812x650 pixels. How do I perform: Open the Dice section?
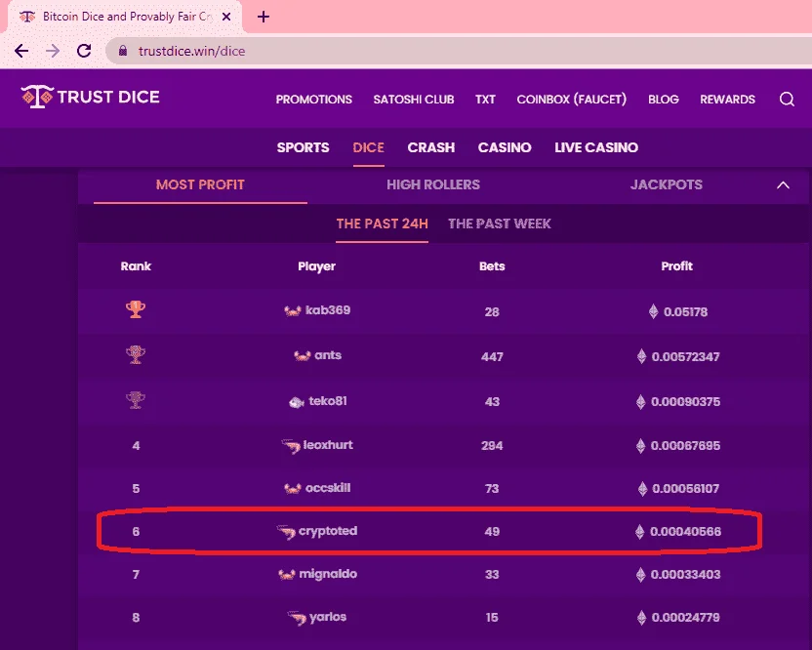click(368, 147)
